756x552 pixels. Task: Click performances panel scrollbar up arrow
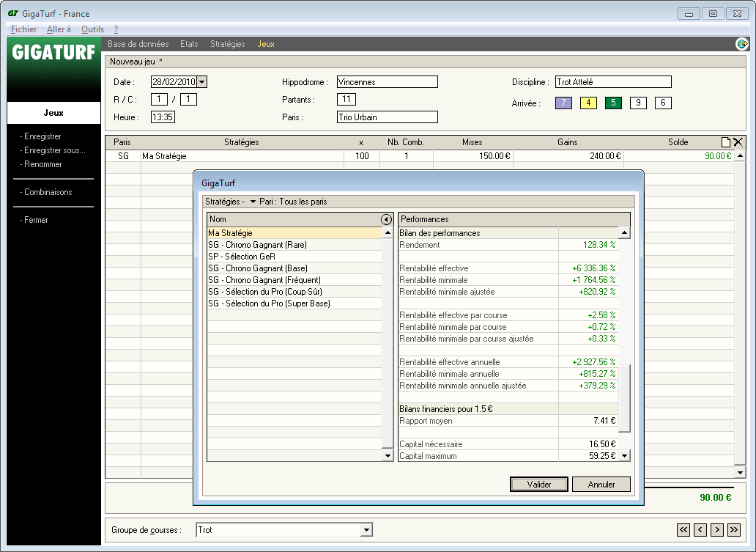[624, 233]
